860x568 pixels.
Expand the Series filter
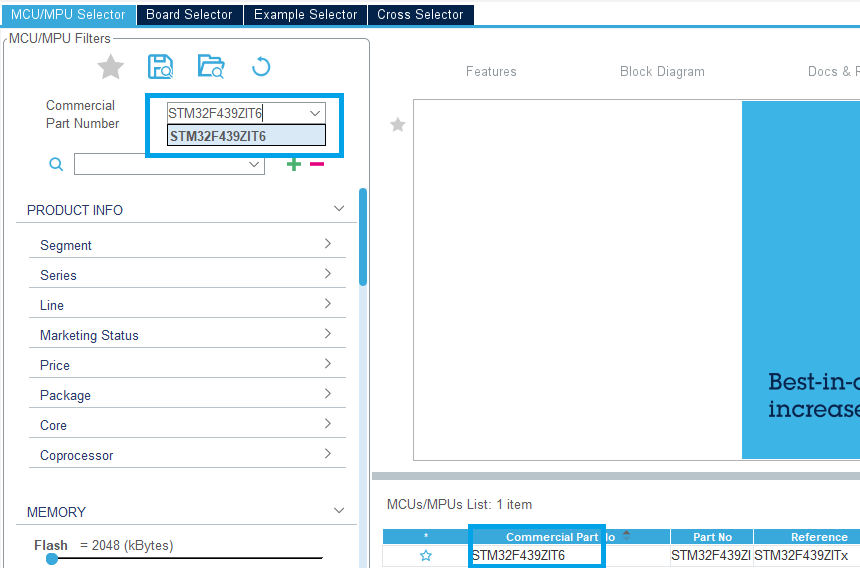(x=188, y=275)
